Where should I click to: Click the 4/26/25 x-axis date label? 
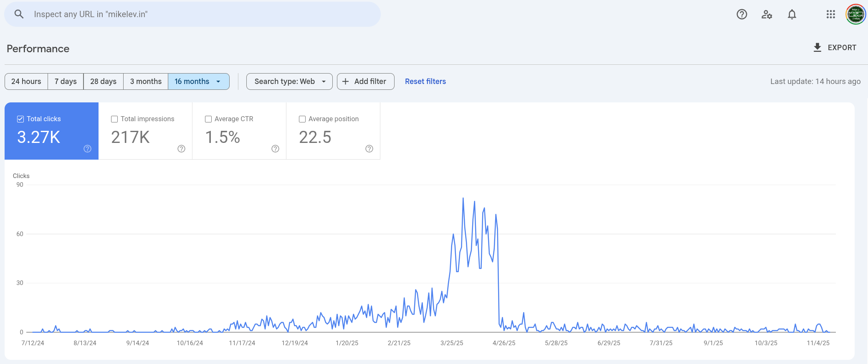pos(504,343)
